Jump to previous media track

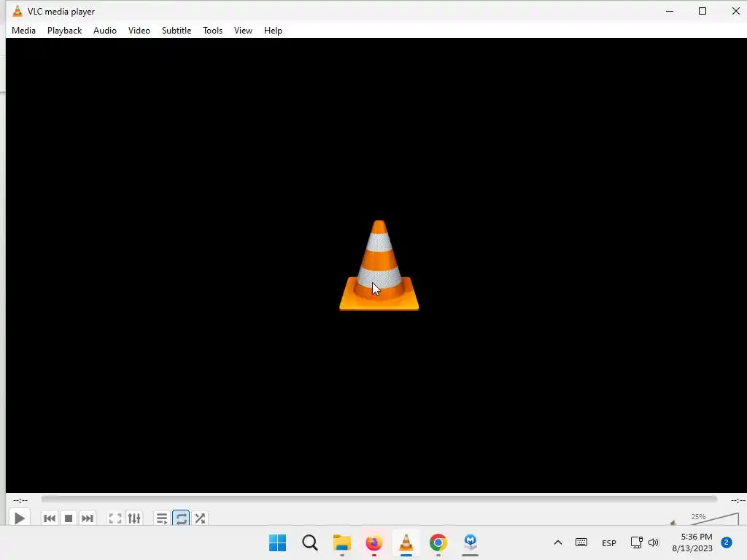point(50,518)
